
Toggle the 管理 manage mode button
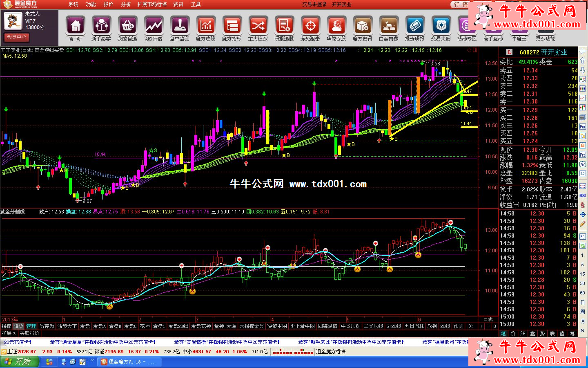pyautogui.click(x=31, y=326)
